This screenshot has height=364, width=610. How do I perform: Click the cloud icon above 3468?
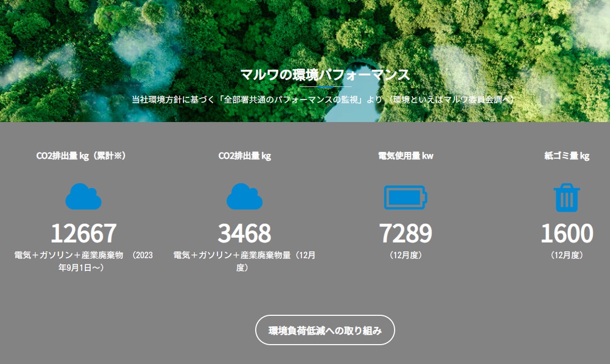[244, 196]
